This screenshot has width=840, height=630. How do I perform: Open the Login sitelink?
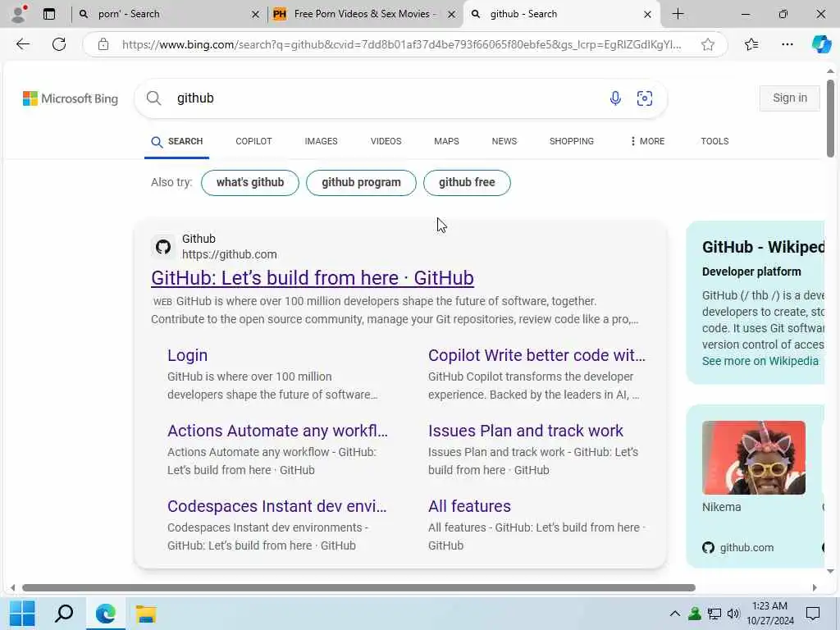pos(187,356)
